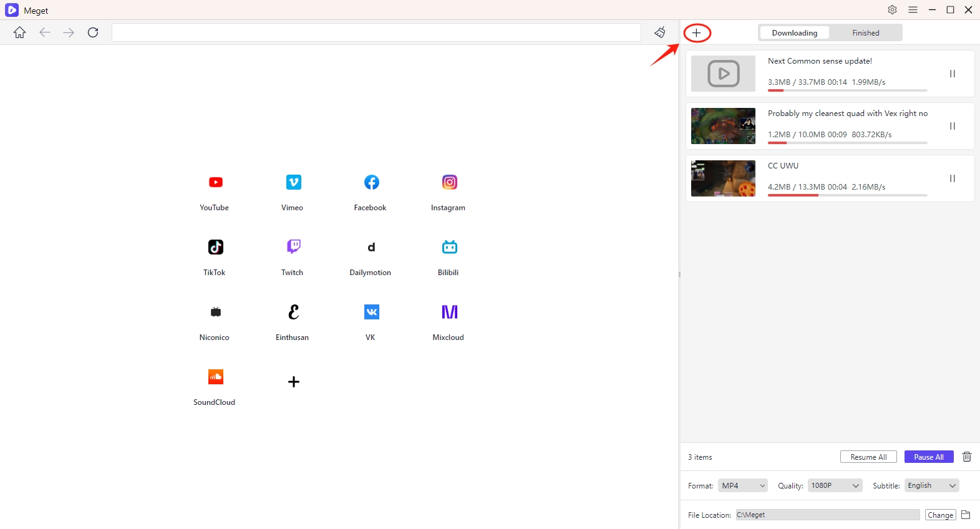Image resolution: width=980 pixels, height=529 pixels.
Task: Click progress bar of 'Next Common sense update!'
Action: [848, 90]
